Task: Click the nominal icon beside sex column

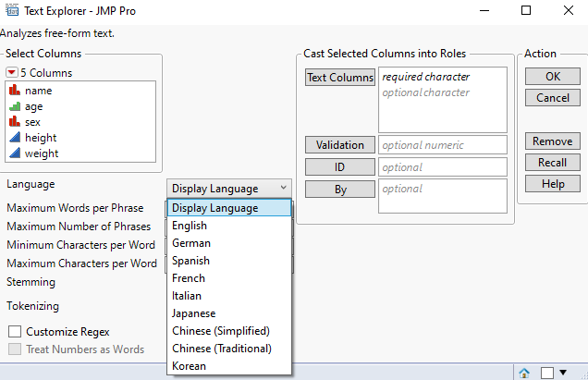Action: (x=14, y=122)
